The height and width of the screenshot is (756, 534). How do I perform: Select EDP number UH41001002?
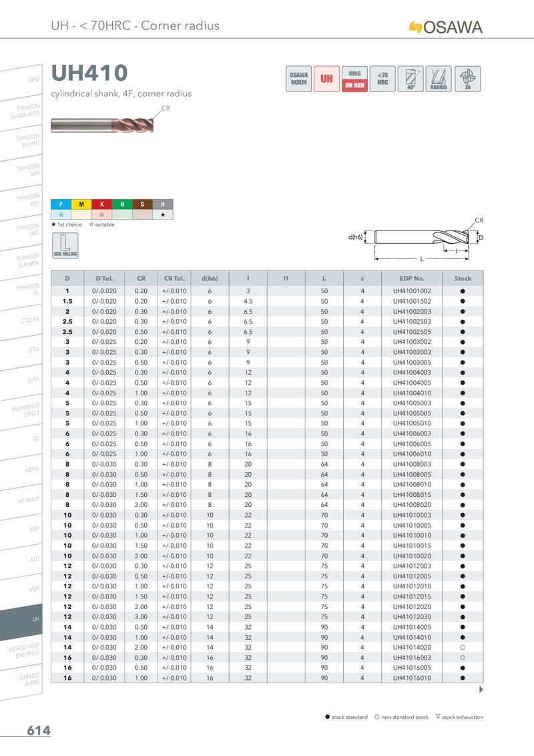(x=412, y=291)
